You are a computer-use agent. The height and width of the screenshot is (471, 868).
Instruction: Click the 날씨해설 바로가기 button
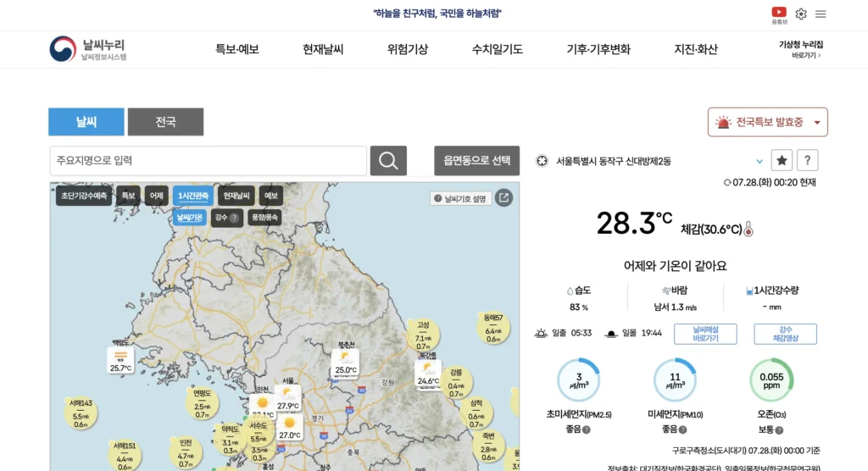click(x=705, y=334)
